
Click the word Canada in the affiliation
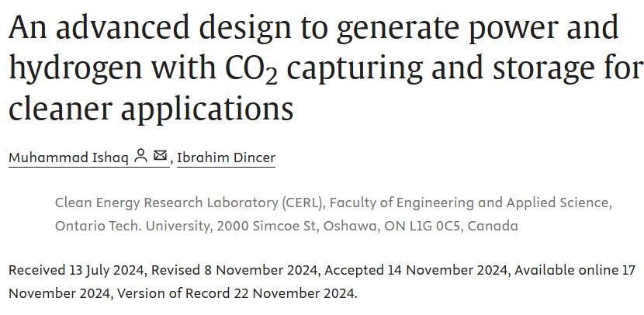494,227
